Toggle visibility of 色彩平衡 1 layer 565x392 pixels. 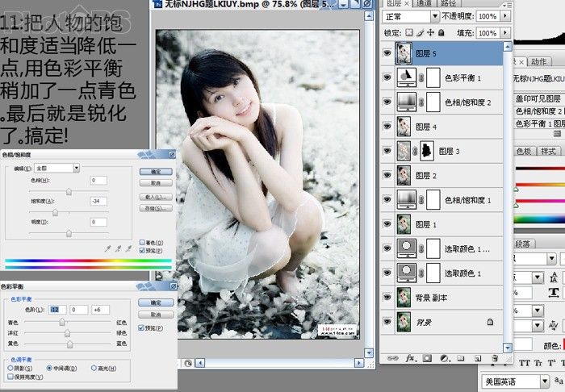[x=387, y=77]
